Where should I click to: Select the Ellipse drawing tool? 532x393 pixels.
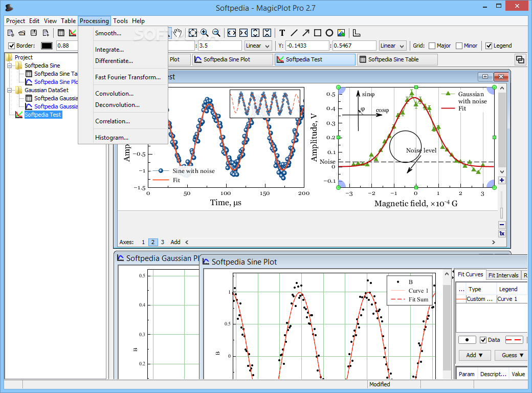(329, 33)
